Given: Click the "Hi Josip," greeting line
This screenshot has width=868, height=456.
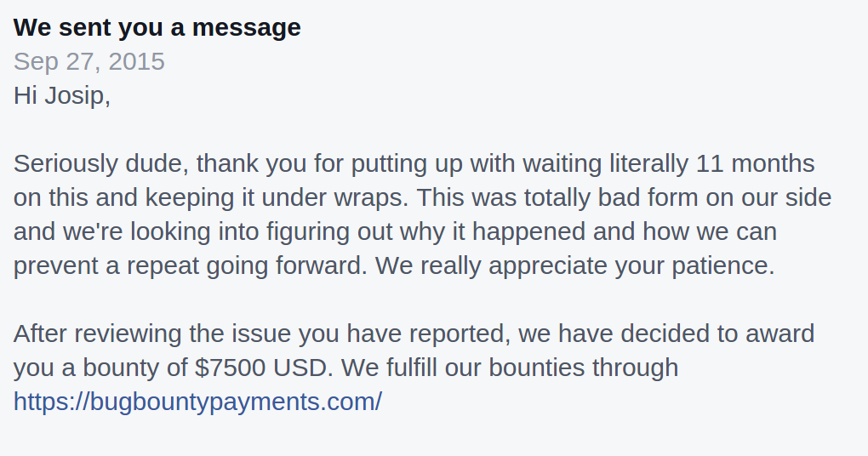Looking at the screenshot, I should pos(62,95).
